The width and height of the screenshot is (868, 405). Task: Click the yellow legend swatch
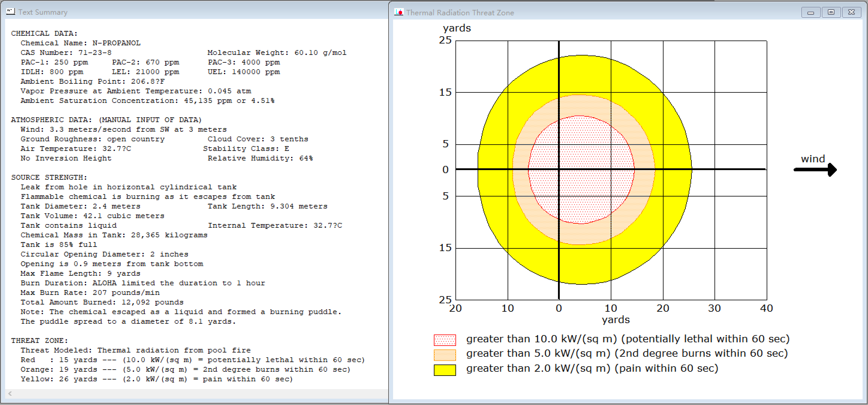[444, 370]
